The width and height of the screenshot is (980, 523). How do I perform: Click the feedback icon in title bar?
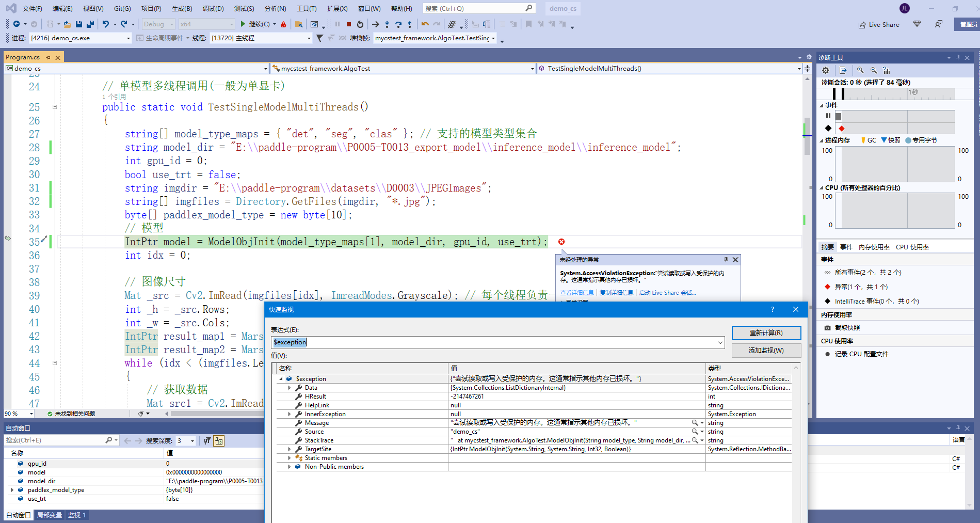pyautogui.click(x=939, y=24)
